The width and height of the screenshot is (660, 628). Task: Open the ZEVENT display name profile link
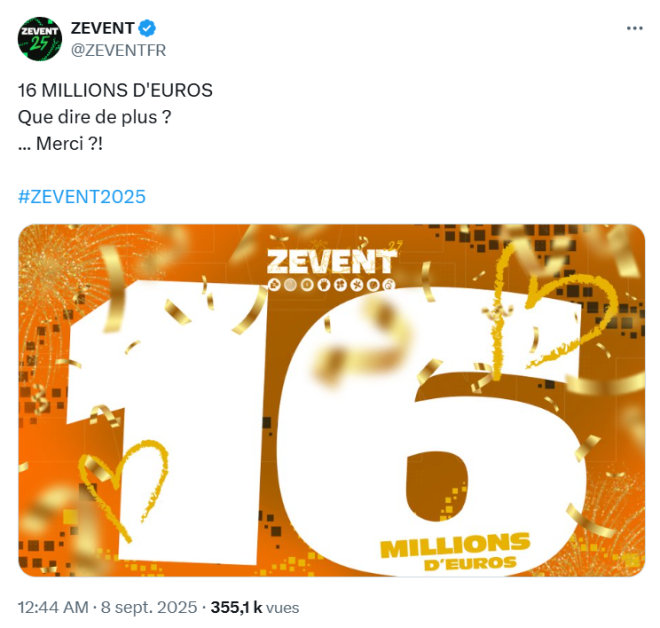tap(102, 28)
